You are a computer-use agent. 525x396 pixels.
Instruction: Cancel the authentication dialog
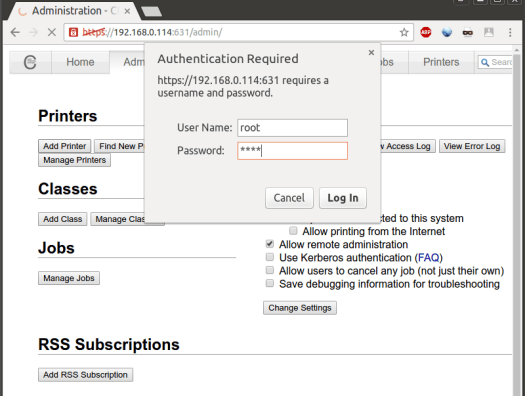pyautogui.click(x=289, y=198)
